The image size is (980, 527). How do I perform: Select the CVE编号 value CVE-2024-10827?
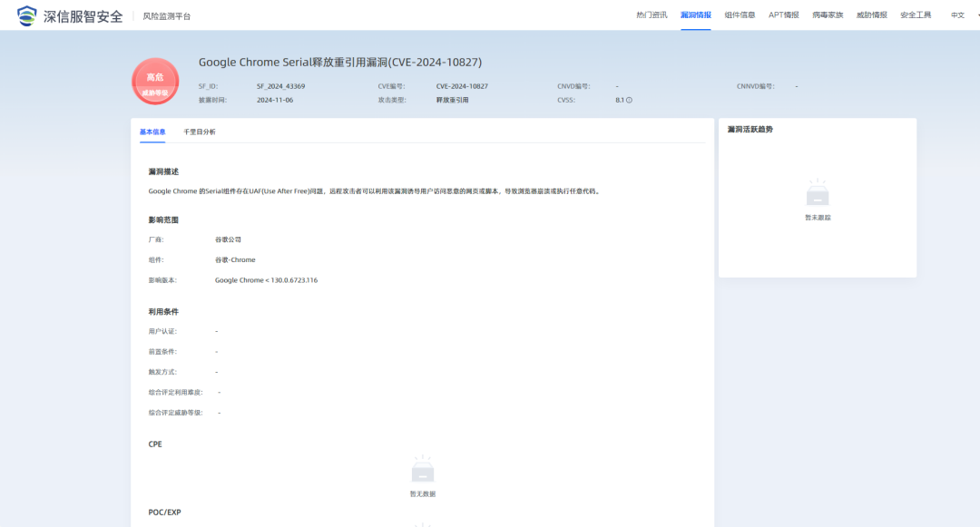[x=462, y=86]
